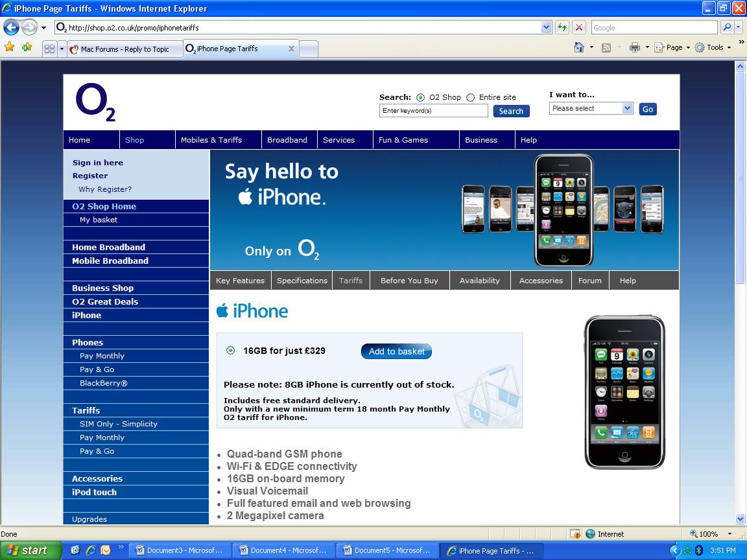
Task: Open the Specifications tab on the iPhone page
Action: click(x=302, y=280)
